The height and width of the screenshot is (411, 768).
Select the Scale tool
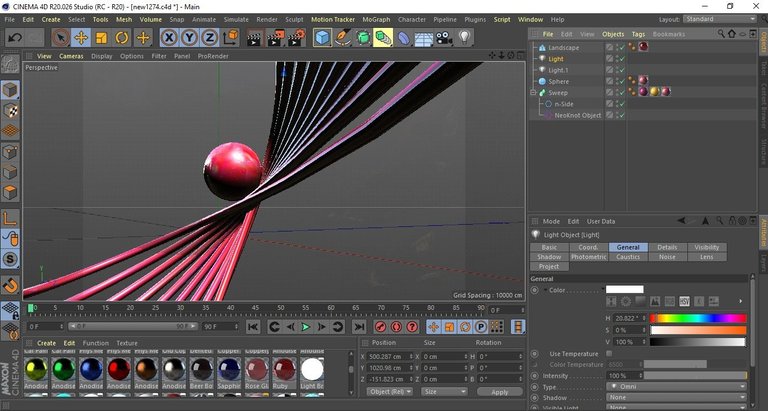101,38
